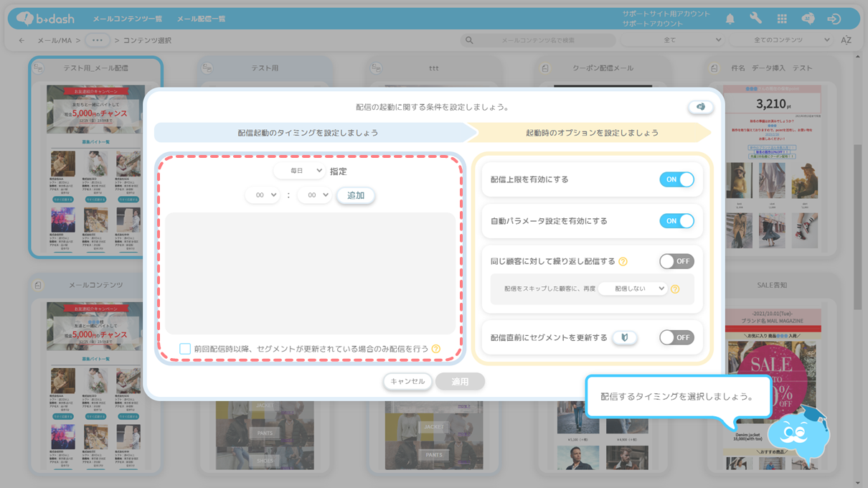868x488 pixels.
Task: Open the 全て filter dropdown
Action: [x=674, y=40]
